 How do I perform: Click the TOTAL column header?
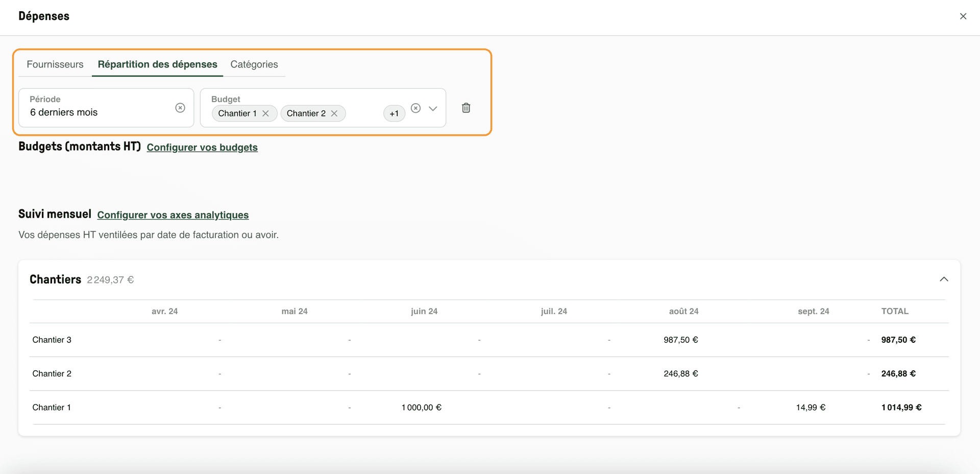(x=895, y=311)
